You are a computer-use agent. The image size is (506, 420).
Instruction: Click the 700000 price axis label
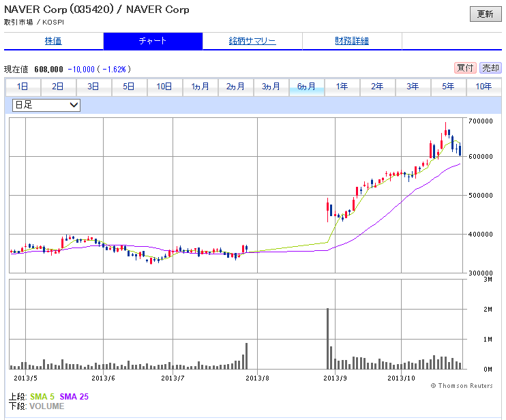click(x=481, y=121)
